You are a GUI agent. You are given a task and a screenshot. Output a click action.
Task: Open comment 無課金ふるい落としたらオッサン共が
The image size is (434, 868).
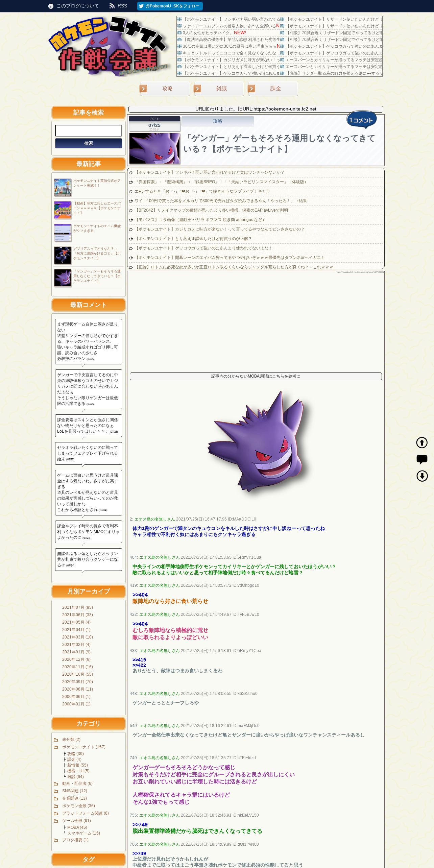point(89,559)
